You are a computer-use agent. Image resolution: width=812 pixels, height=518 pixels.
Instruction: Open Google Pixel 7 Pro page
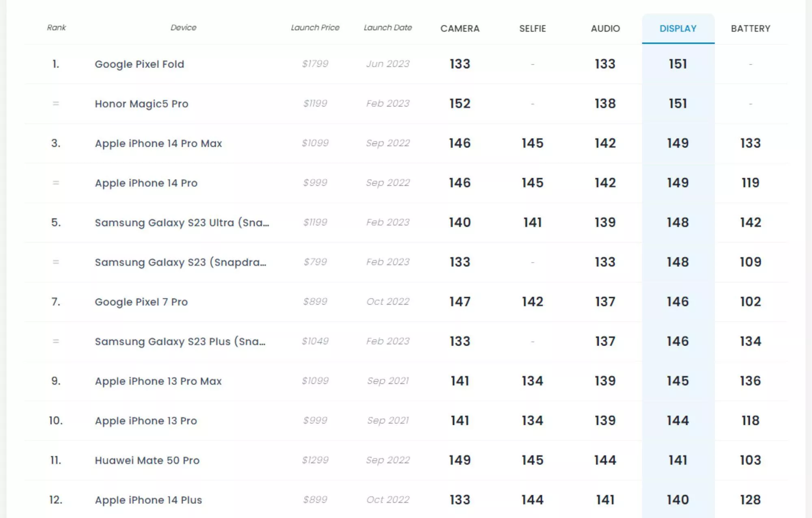coord(141,302)
